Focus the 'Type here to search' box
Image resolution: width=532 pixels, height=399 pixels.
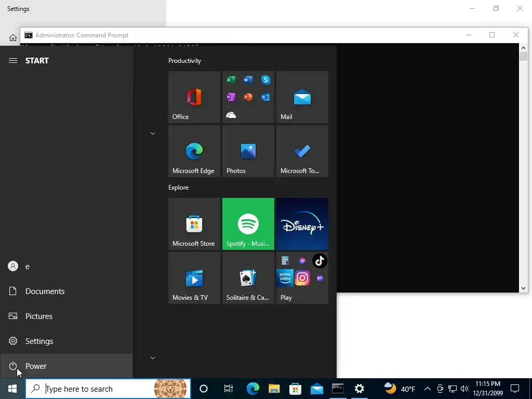click(x=108, y=389)
